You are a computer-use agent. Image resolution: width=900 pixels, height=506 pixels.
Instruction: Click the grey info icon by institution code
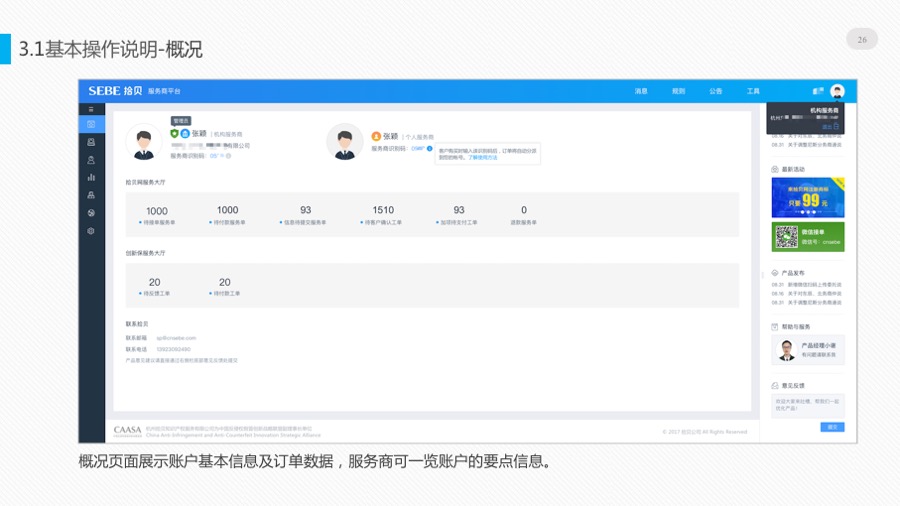[228, 156]
